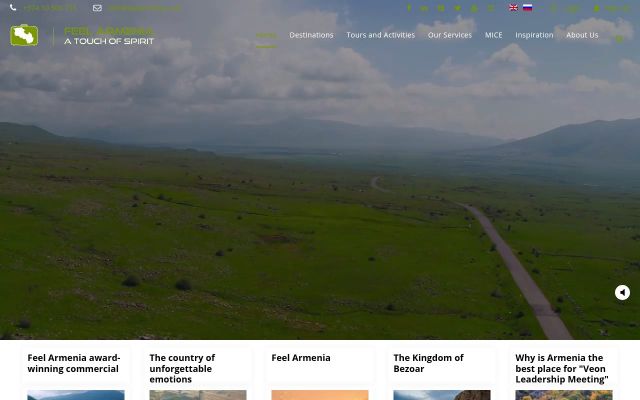
Task: Open 'Feel Armenia award-winning commercial' article
Action: (x=74, y=363)
